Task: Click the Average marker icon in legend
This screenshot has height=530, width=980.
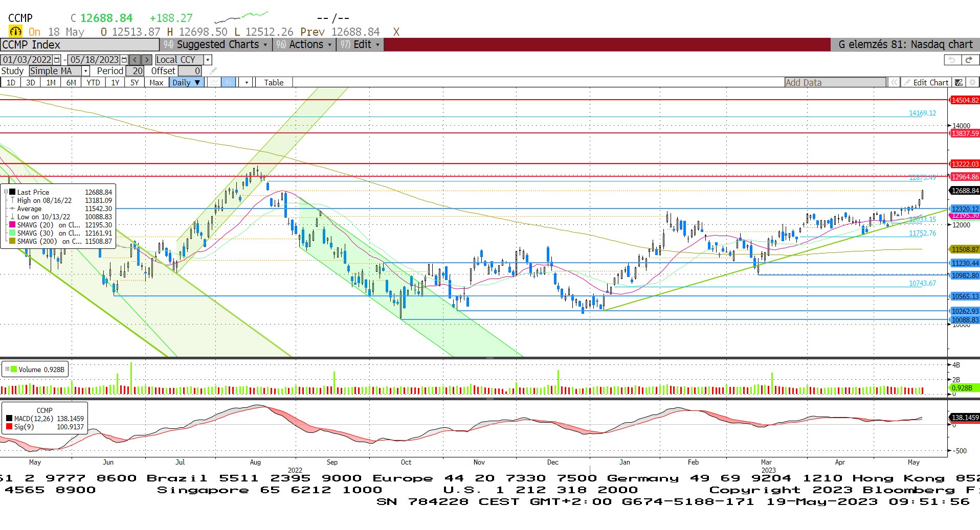Action: click(x=12, y=209)
